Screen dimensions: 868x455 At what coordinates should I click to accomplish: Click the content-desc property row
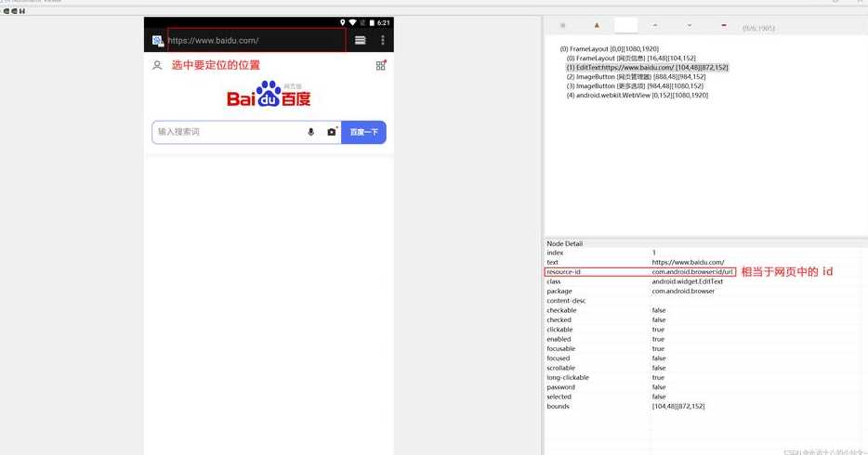tap(704, 301)
